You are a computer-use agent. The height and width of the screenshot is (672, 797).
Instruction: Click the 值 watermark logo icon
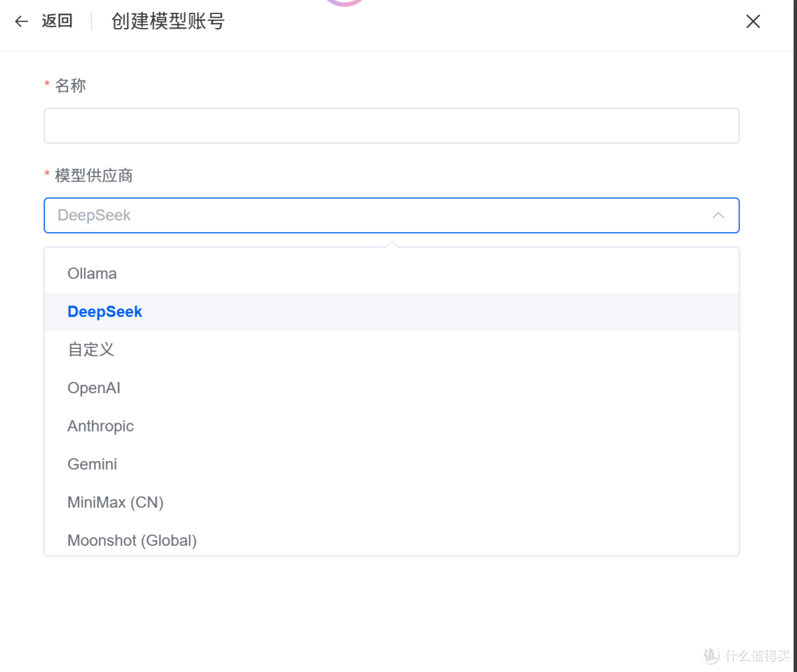tap(711, 655)
